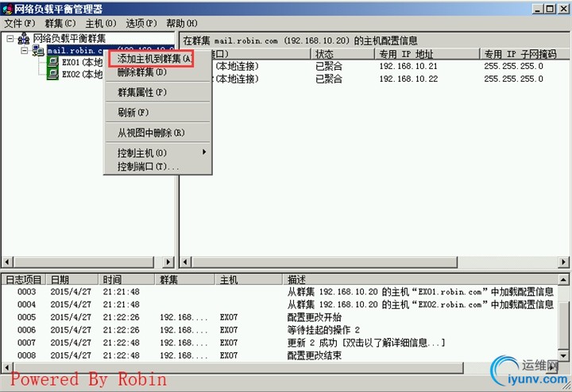
Task: Click the 描述 log column header
Action: pos(420,279)
